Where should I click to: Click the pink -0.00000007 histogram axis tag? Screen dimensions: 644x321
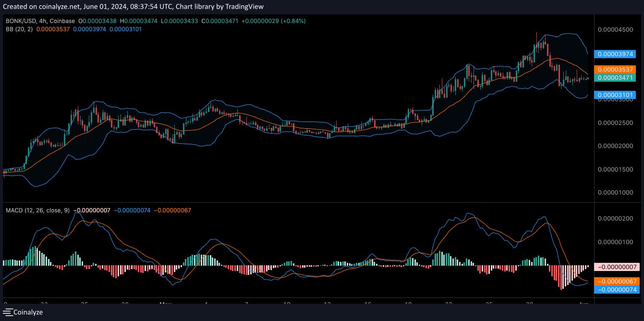(616, 267)
